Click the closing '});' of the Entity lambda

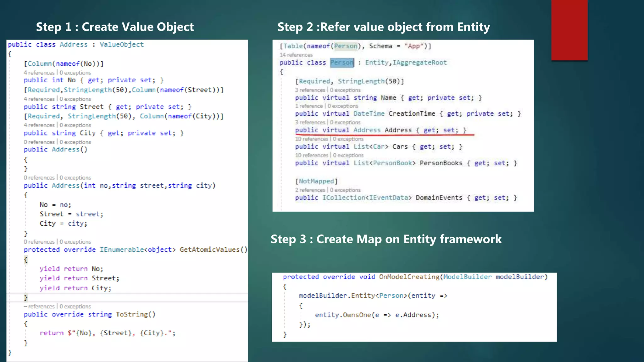[305, 325]
